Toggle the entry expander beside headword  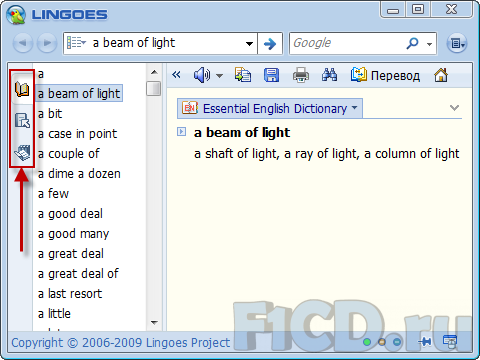[181, 131]
